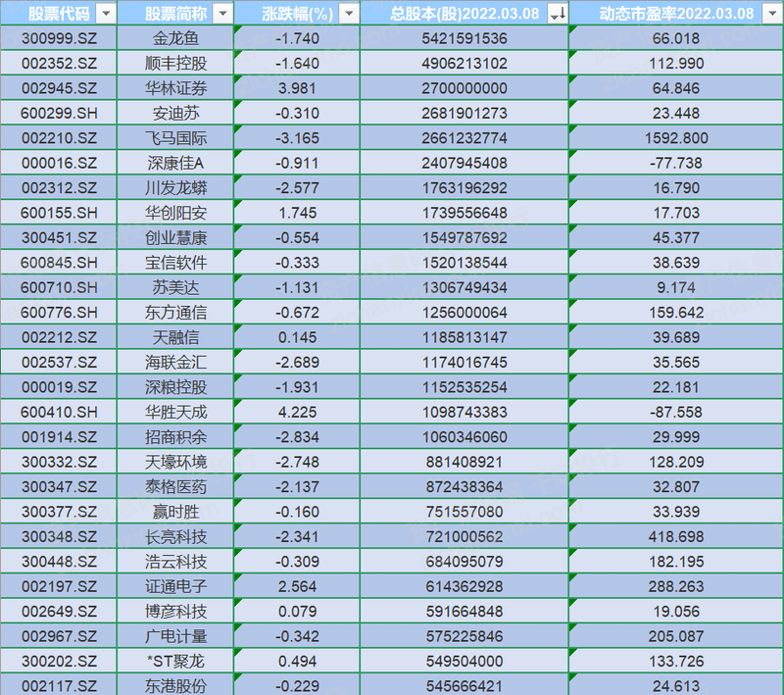The image size is (784, 695).
Task: Select the *ST聚龙 stock name cell
Action: (174, 662)
